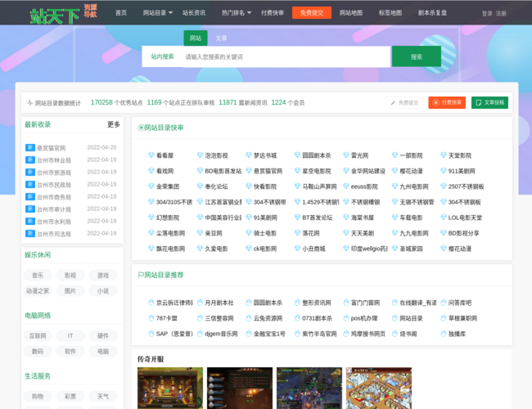Open 更多 in 最新收录 panel
This screenshot has width=532, height=409.
click(114, 124)
